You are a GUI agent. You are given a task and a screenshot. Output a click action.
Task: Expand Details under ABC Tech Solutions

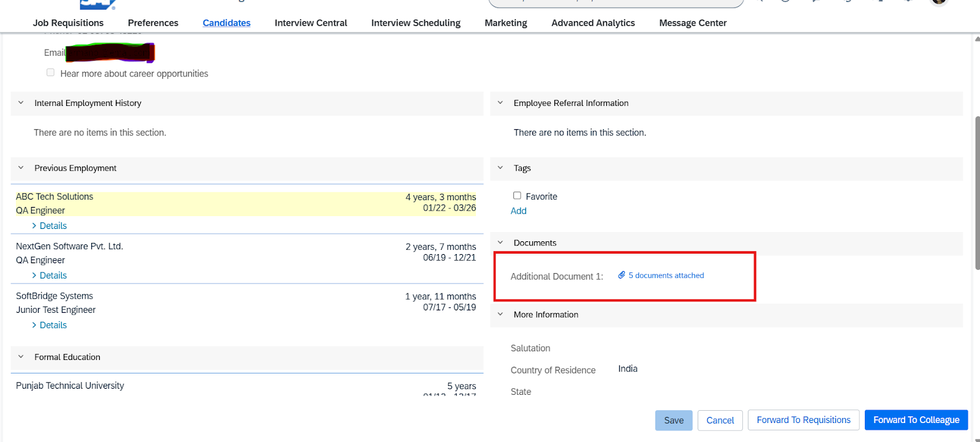click(53, 226)
